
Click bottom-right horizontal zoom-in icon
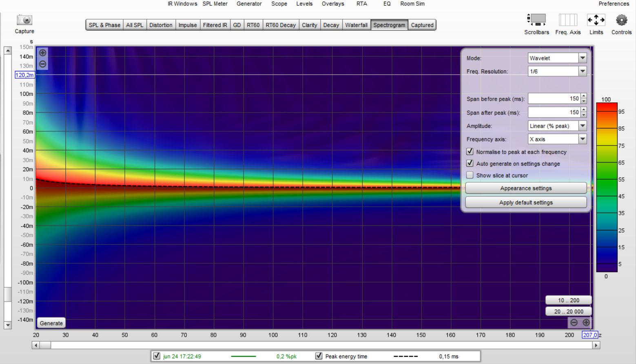[586, 322]
